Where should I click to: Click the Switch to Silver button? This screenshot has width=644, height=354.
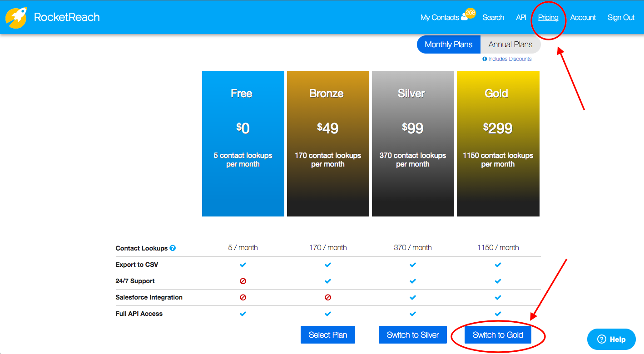413,335
